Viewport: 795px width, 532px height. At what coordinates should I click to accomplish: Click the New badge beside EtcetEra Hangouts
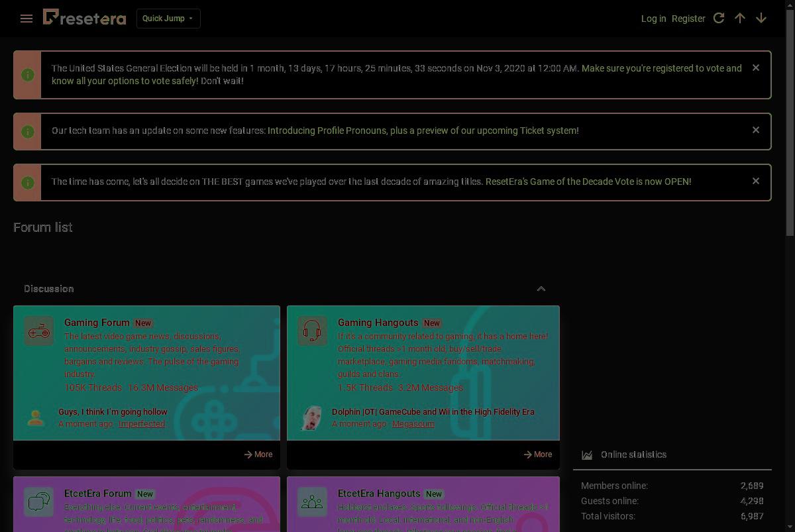point(434,494)
